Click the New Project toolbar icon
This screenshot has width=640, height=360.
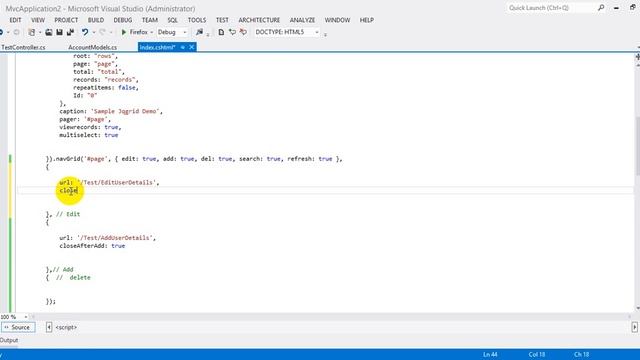[x=32, y=32]
